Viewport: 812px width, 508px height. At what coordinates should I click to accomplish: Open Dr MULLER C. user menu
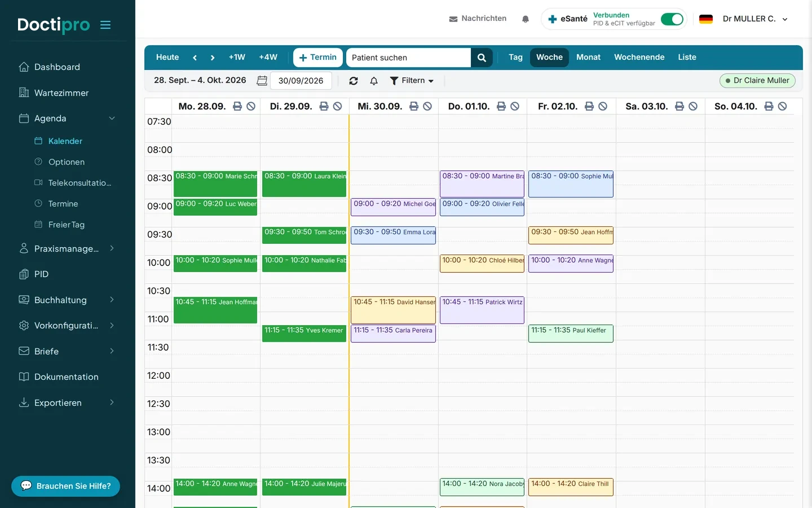[755, 19]
